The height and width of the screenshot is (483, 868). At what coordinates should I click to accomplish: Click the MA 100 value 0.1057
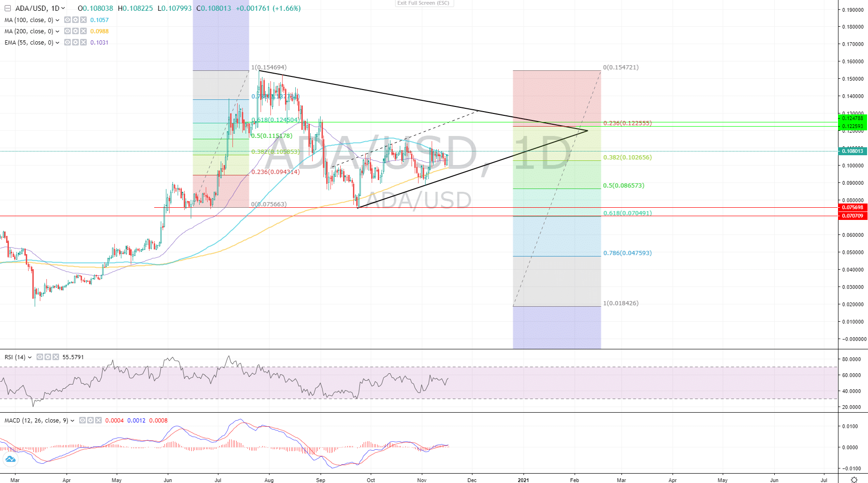[99, 20]
